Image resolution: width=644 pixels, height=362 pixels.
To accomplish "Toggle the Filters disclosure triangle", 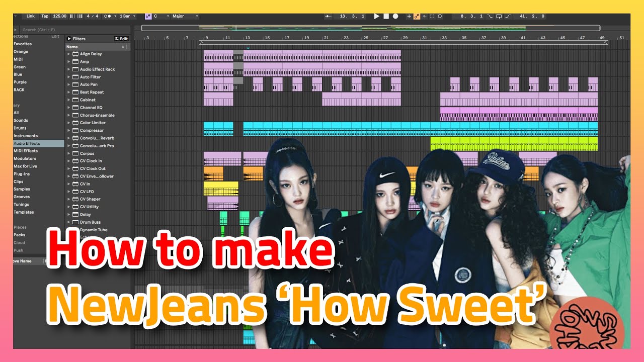I will tap(69, 39).
